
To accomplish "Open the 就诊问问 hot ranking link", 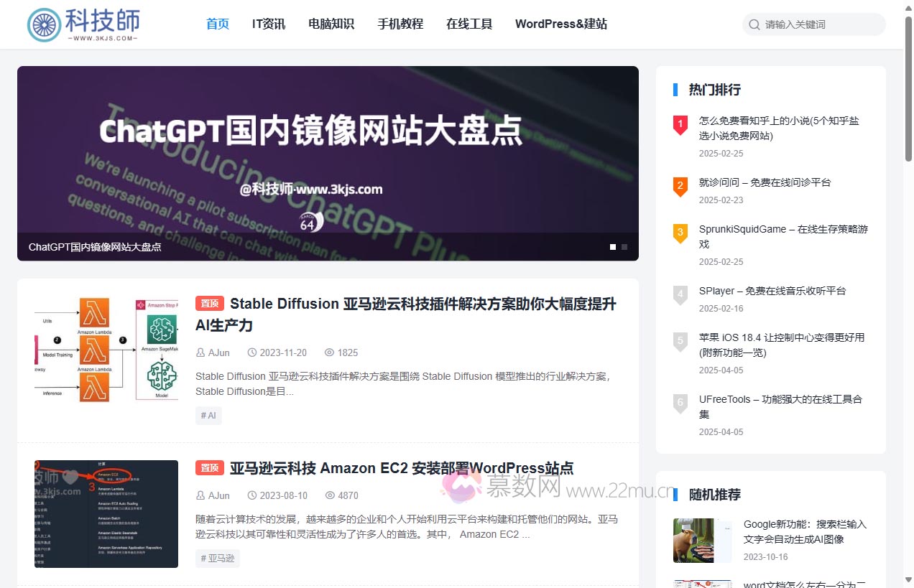I will tap(765, 182).
